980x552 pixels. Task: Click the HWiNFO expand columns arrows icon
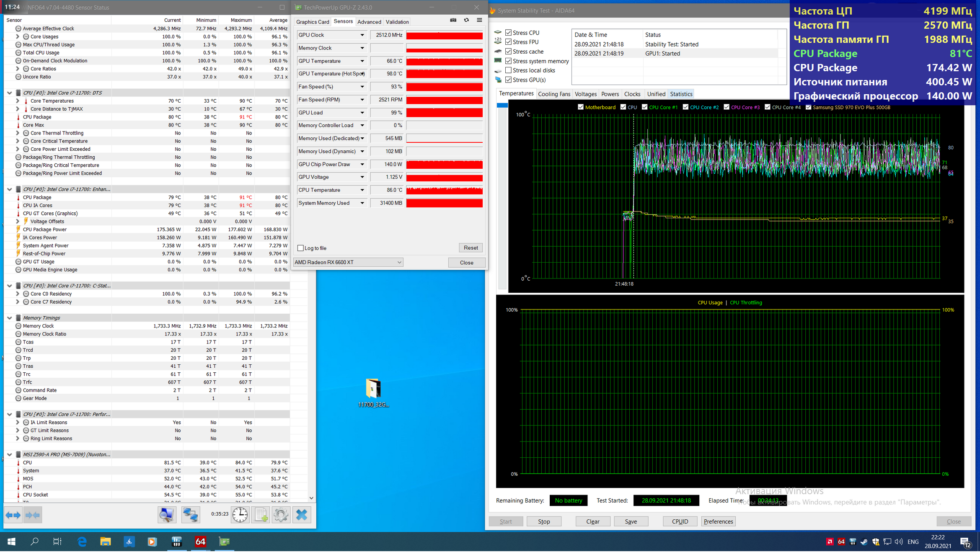[13, 515]
